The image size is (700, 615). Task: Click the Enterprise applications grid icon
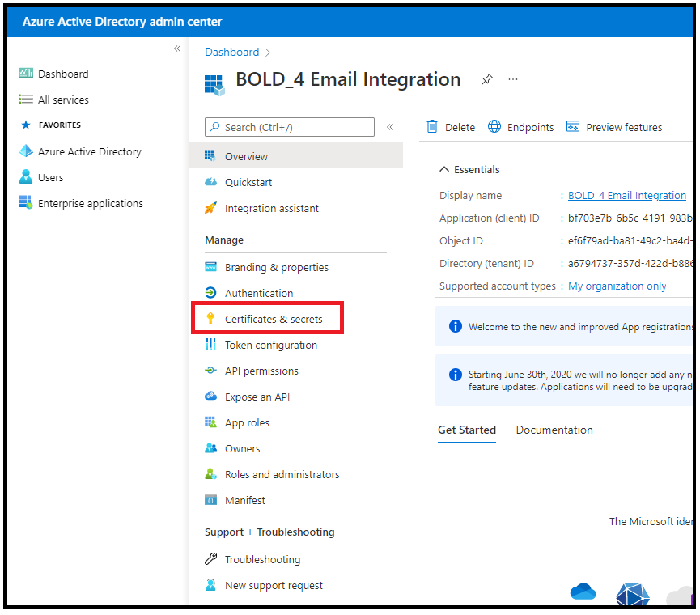pyautogui.click(x=25, y=202)
